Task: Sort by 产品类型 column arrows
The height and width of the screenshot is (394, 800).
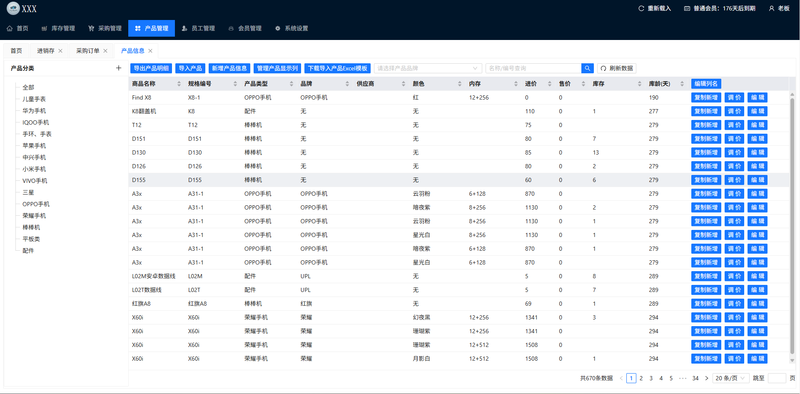Action: (292, 84)
